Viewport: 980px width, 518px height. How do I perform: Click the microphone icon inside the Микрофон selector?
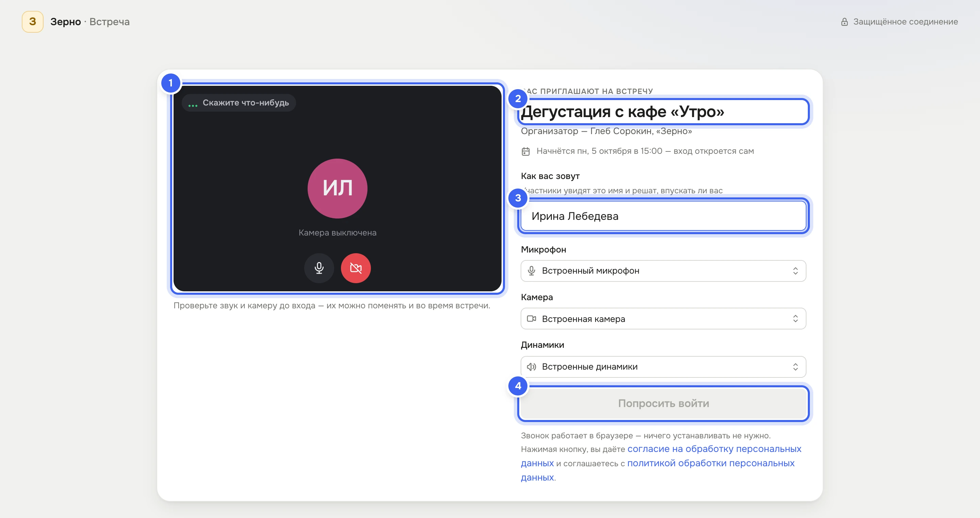point(532,271)
